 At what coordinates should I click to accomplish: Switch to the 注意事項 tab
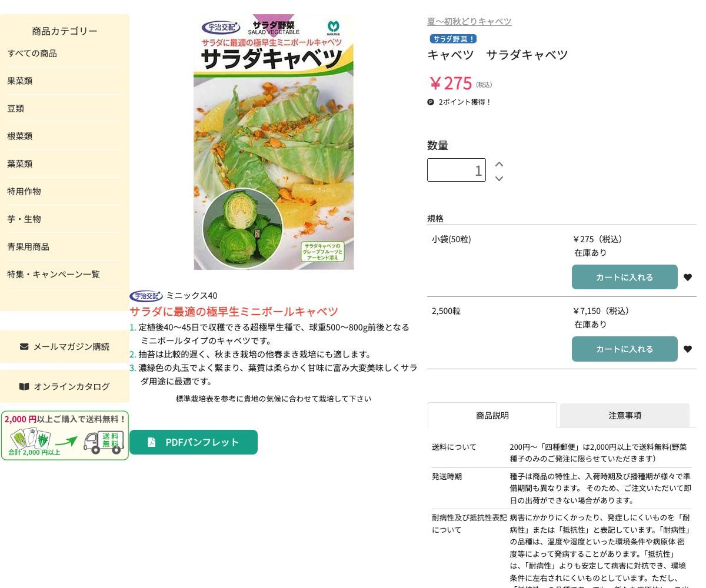(x=625, y=415)
